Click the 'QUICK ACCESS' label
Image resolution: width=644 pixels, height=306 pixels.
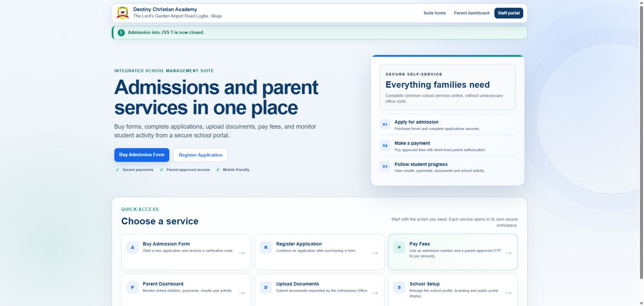140,210
